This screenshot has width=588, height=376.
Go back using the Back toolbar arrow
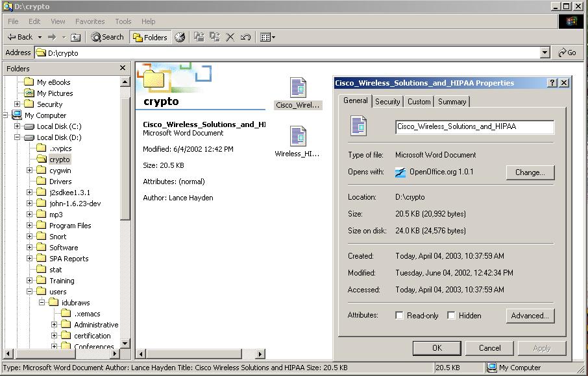click(20, 37)
